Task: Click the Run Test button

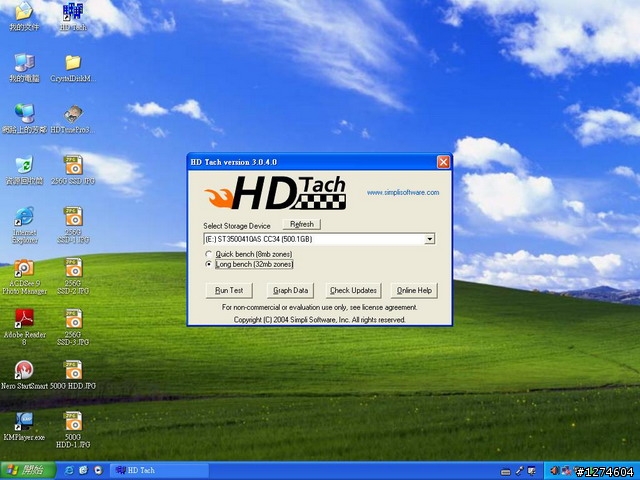Action: 229,291
